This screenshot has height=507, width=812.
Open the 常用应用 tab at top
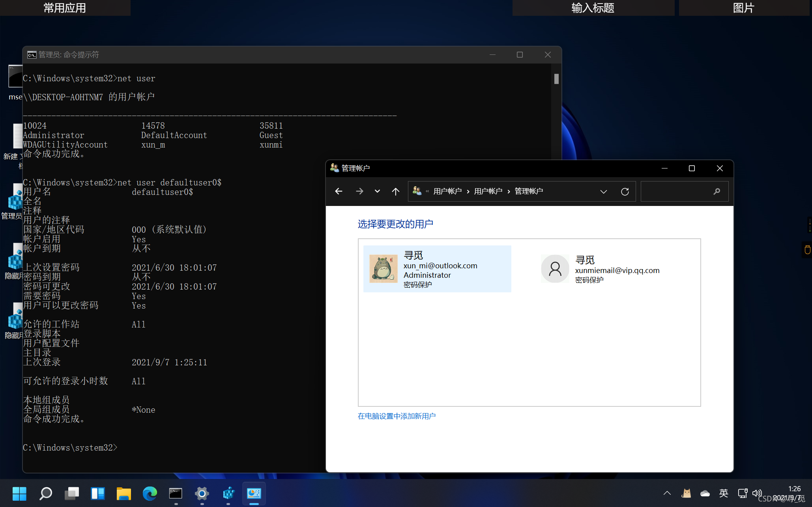point(65,8)
